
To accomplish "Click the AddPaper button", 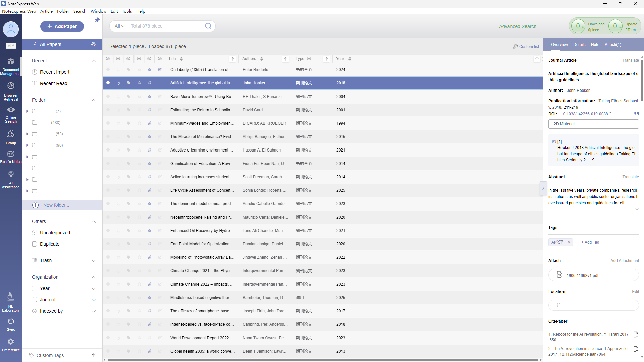I will 62,26.
